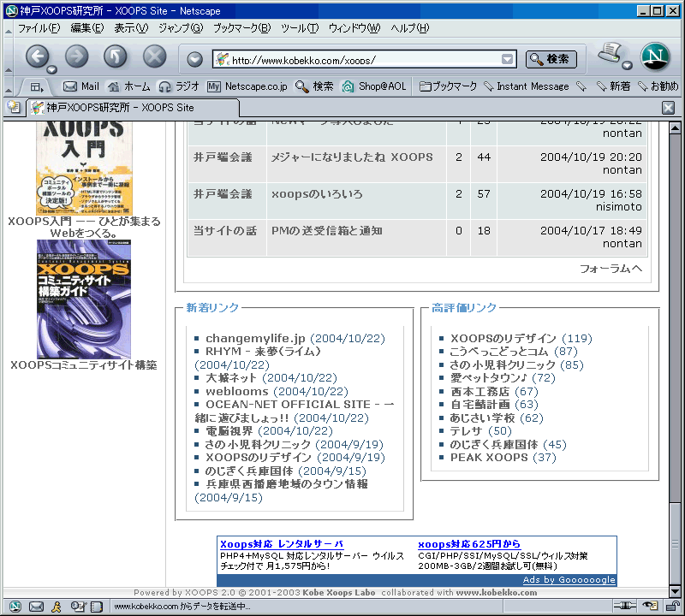This screenshot has height=616, width=685.
Task: Click the Xoops対応 レンタルサーバ ad link
Action: 282,544
